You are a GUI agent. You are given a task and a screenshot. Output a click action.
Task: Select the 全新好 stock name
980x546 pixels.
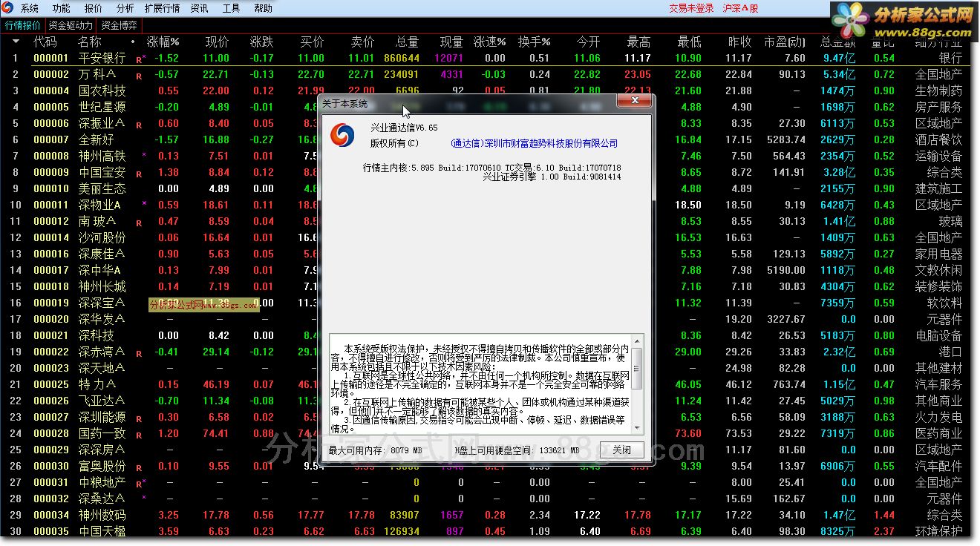point(97,139)
